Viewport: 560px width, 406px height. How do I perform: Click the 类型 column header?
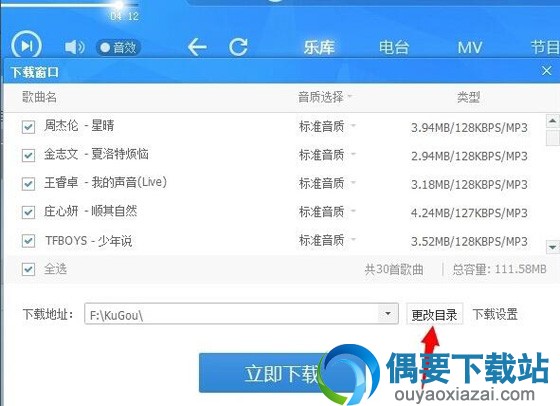coord(469,97)
